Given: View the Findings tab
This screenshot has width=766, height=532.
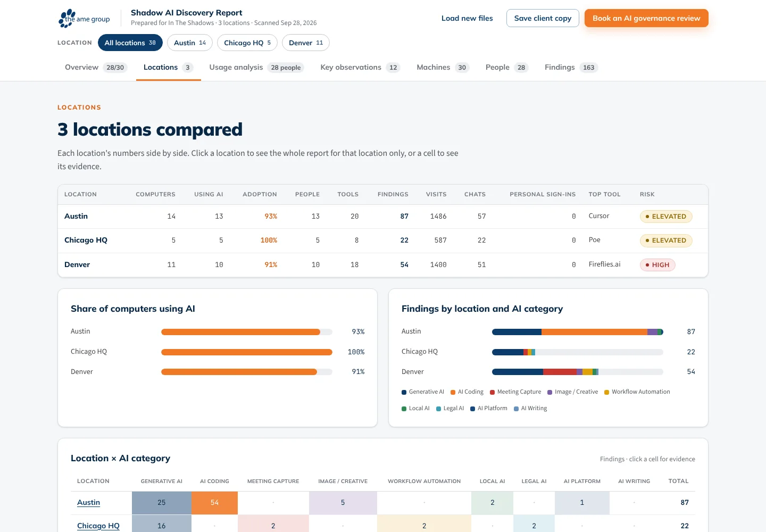Looking at the screenshot, I should coord(571,68).
